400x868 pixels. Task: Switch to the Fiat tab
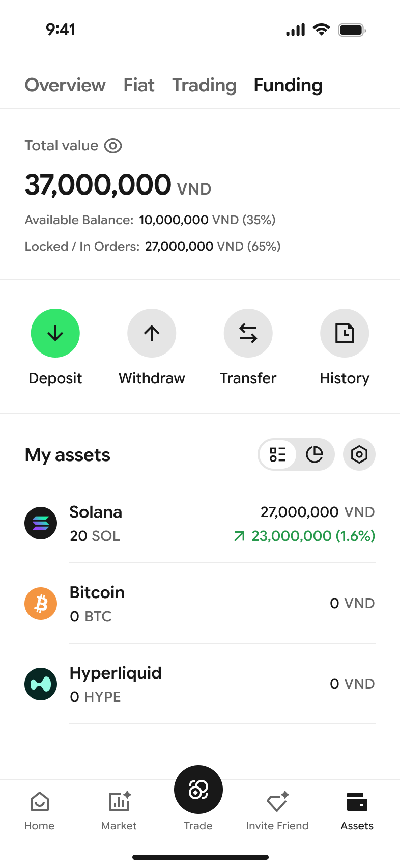(139, 85)
